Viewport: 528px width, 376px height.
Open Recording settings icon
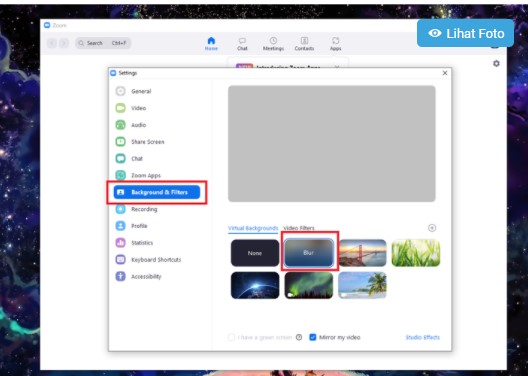120,209
